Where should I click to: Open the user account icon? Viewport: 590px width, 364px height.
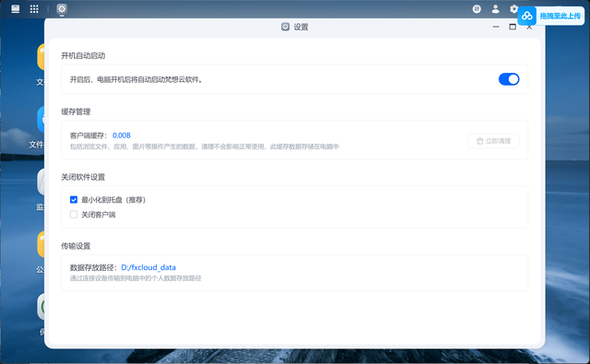pyautogui.click(x=496, y=9)
